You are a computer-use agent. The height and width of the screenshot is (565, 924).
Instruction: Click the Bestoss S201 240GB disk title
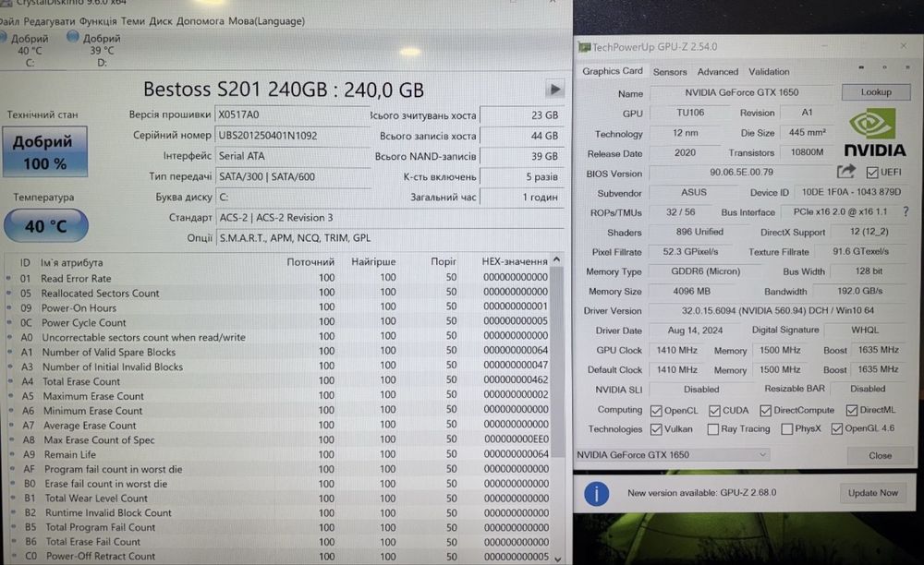[284, 90]
